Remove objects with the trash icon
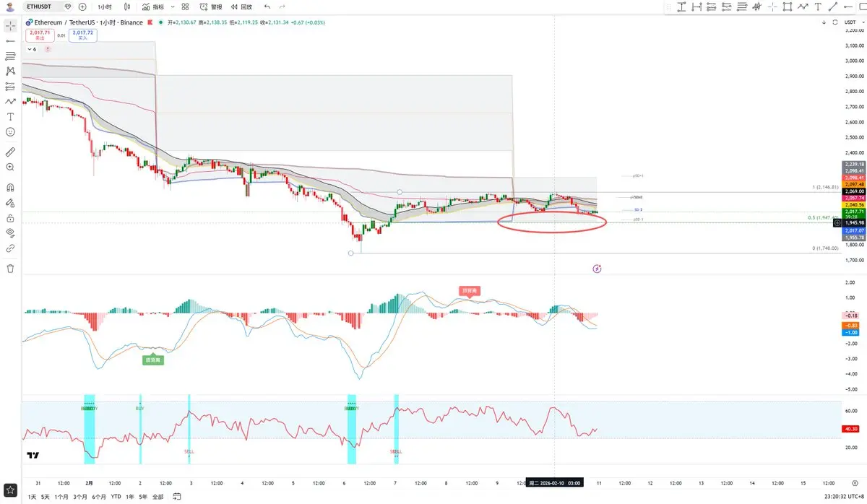The height and width of the screenshot is (504, 867). pos(10,268)
